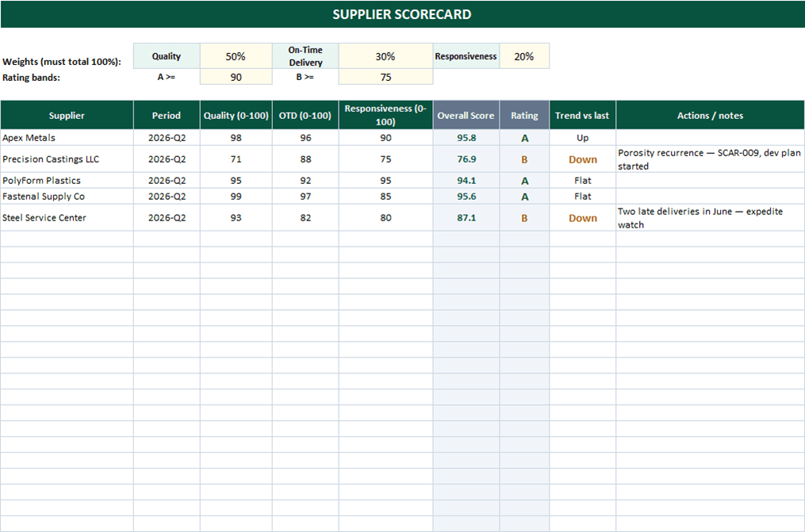Select Apex Metals quality score 98
The height and width of the screenshot is (532, 805).
pyautogui.click(x=236, y=137)
